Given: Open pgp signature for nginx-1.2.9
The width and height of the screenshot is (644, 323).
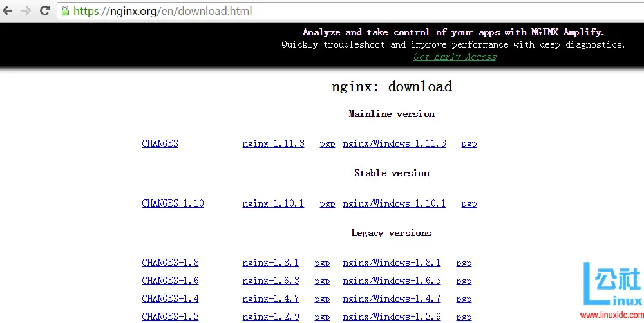Looking at the screenshot, I should 322,317.
